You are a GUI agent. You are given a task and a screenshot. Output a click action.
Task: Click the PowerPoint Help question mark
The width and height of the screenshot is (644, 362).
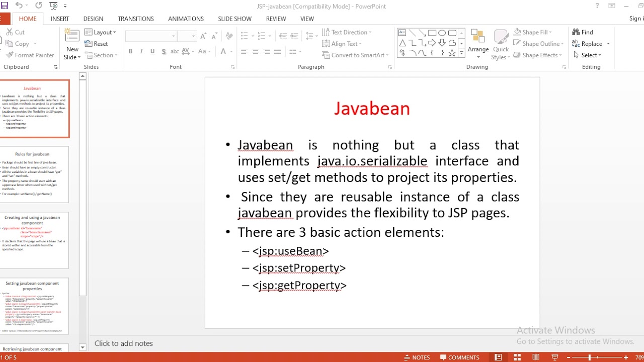pyautogui.click(x=597, y=6)
